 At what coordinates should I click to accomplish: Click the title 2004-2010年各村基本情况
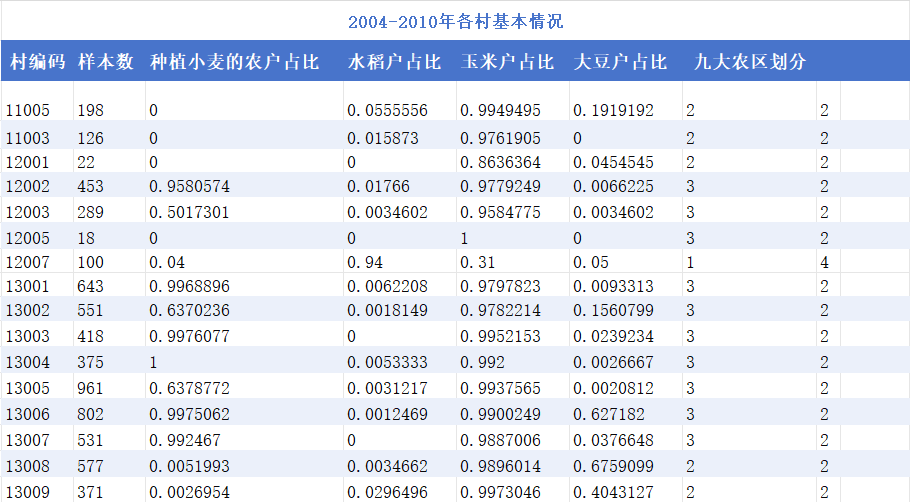click(456, 21)
